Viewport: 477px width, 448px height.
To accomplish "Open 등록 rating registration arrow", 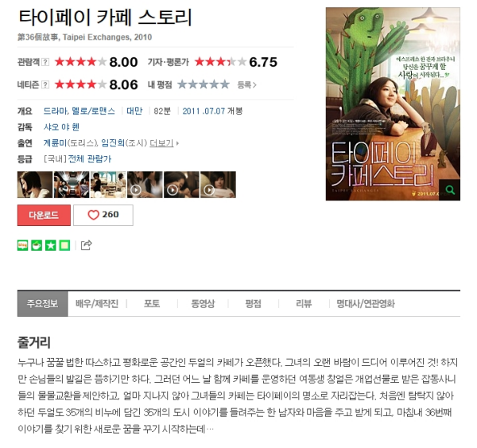I will 247,85.
